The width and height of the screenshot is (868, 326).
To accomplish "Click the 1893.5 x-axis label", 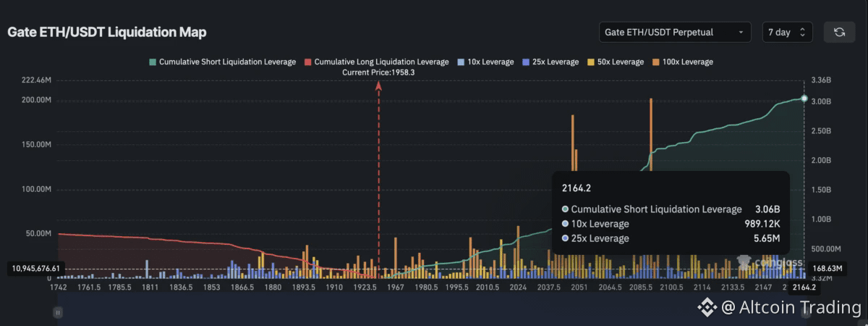I will click(303, 288).
